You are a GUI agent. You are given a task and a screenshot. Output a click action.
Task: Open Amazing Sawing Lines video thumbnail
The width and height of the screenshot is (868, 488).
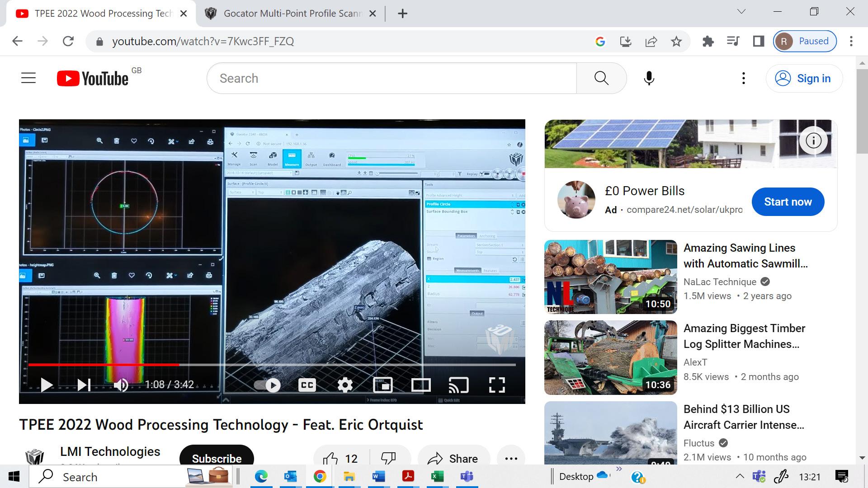click(x=610, y=277)
